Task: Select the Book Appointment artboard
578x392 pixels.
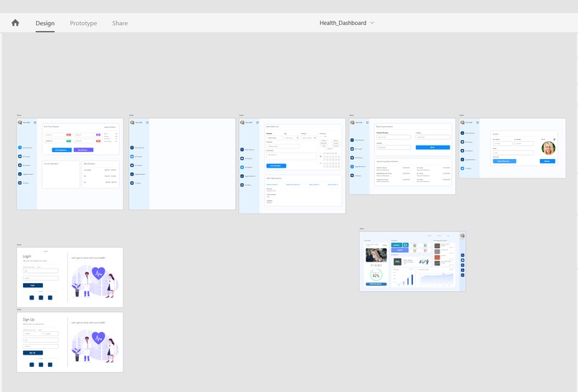Action: [402, 156]
